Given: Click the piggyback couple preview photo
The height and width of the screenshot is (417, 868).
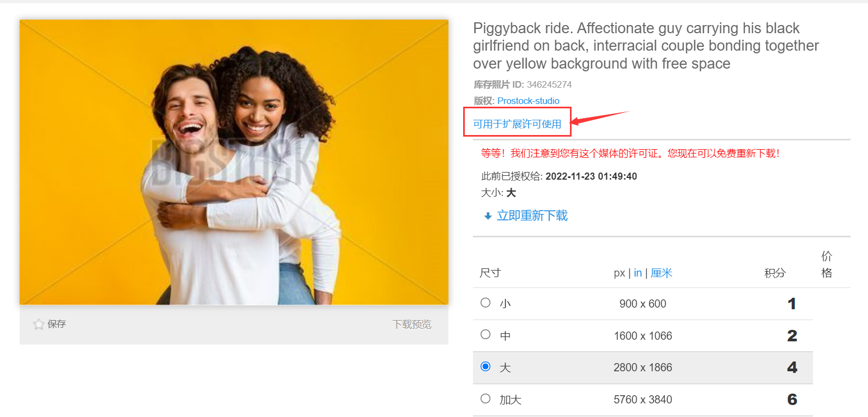Looking at the screenshot, I should (234, 162).
